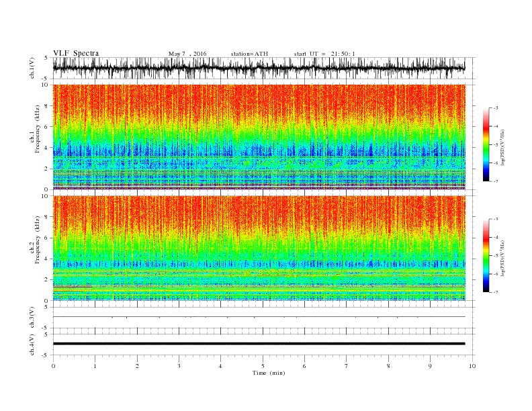Click the ch.1 waveform trace panel
The image size is (532, 411).
(259, 68)
